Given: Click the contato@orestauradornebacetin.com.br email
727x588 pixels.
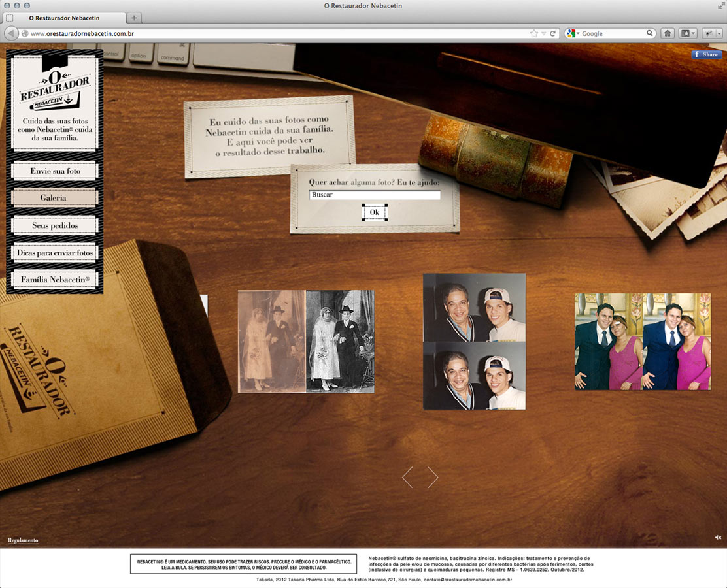Looking at the screenshot, I should point(468,580).
